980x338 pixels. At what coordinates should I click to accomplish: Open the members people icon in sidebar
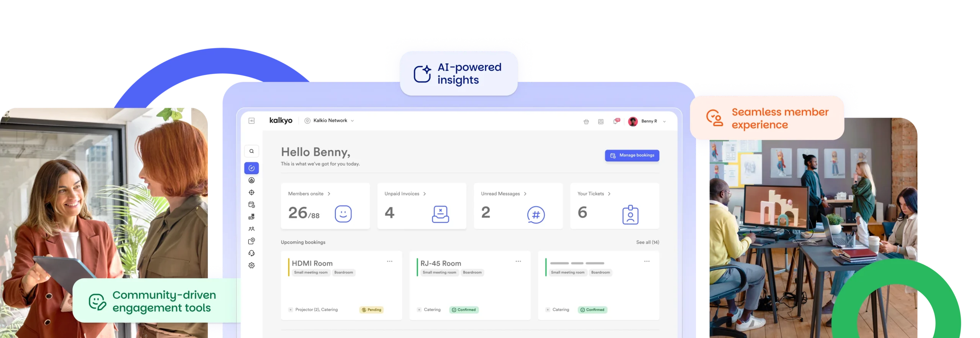pos(252,229)
